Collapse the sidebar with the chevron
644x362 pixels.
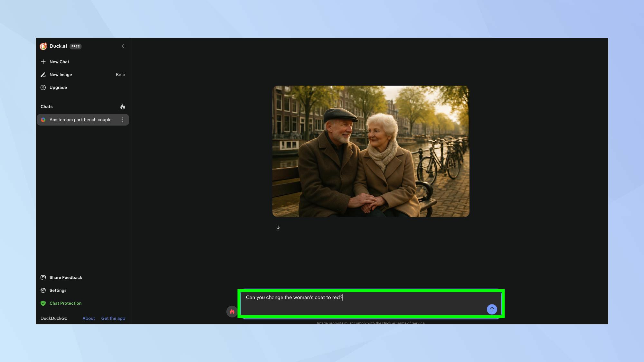(123, 46)
